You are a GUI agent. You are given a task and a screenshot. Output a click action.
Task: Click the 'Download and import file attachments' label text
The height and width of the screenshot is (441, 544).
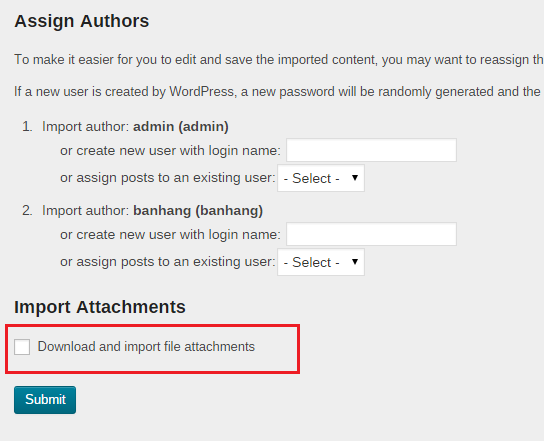(x=146, y=347)
